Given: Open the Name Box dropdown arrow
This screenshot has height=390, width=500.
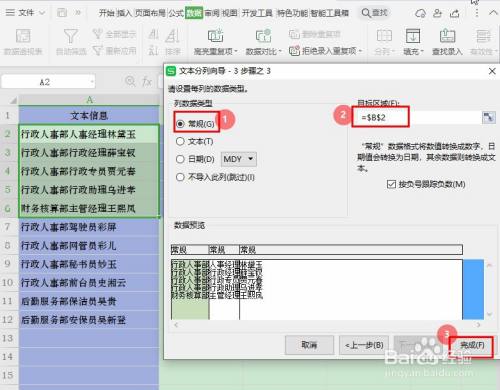Looking at the screenshot, I should 92,82.
